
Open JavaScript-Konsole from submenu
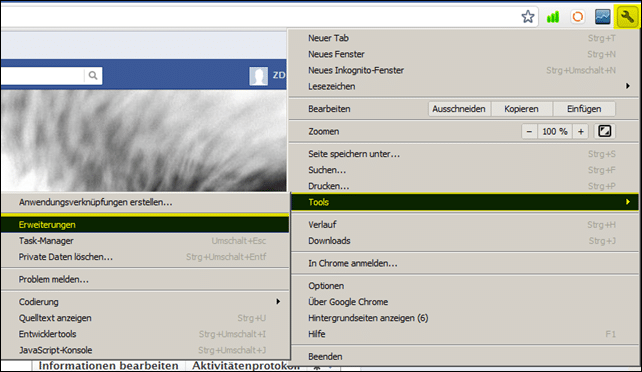pos(145,350)
